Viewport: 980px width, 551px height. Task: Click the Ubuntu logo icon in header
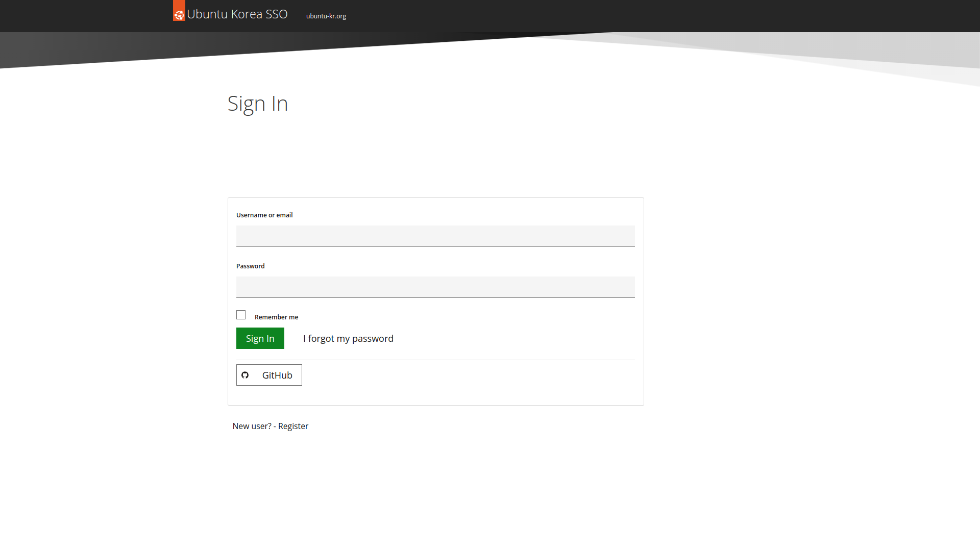point(179,14)
